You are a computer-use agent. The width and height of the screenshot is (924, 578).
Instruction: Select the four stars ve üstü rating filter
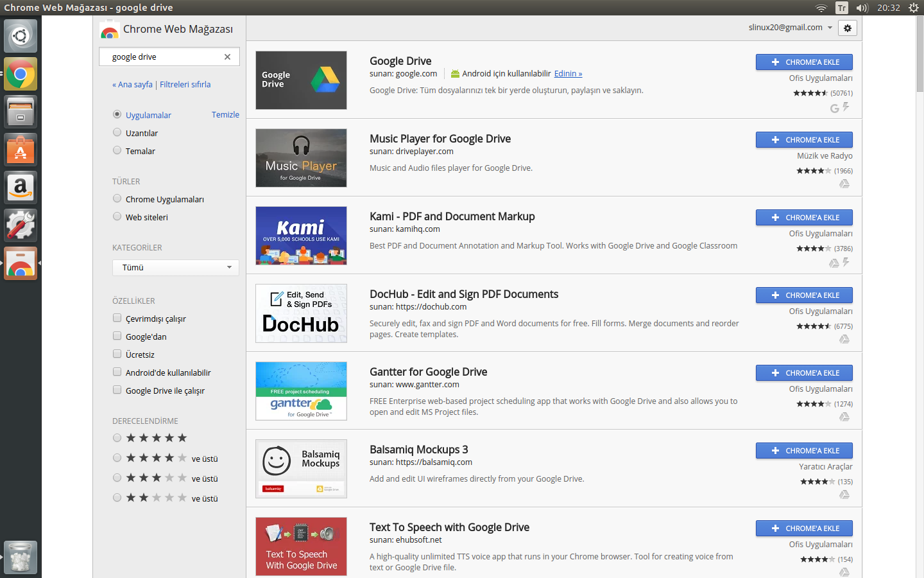pos(117,458)
